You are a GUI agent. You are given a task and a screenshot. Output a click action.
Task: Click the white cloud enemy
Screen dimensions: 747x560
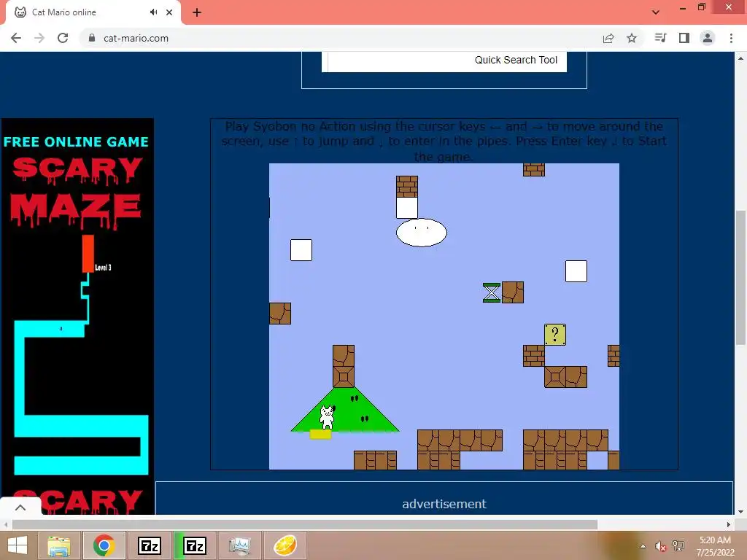(422, 233)
